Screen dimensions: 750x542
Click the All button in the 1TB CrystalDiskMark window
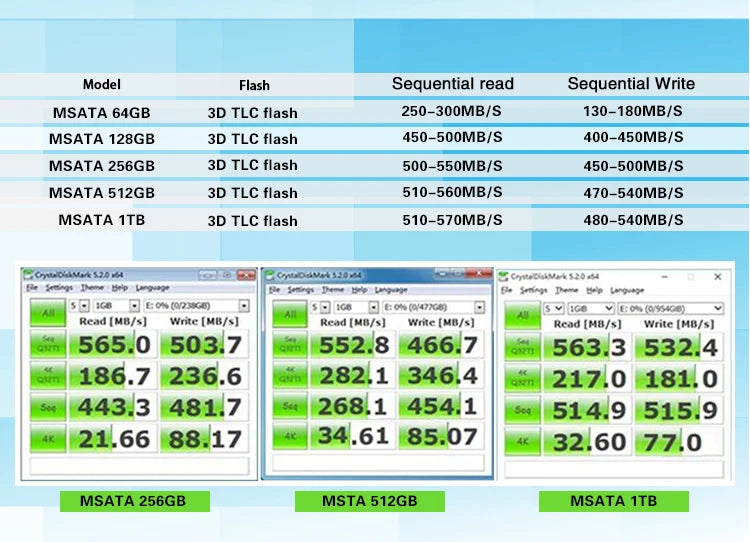coord(522,315)
